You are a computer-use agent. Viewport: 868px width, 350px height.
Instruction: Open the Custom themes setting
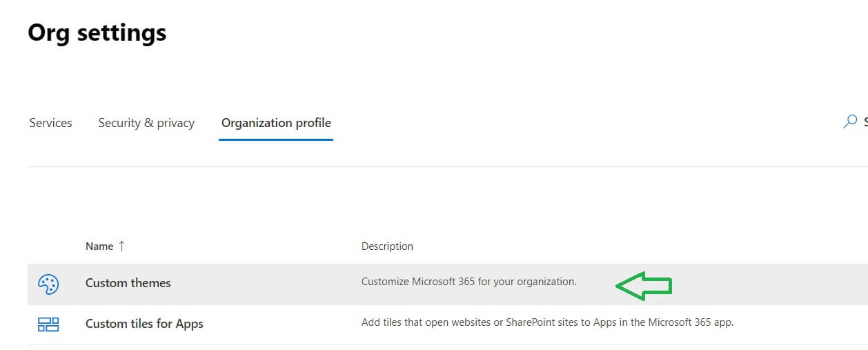(x=128, y=283)
